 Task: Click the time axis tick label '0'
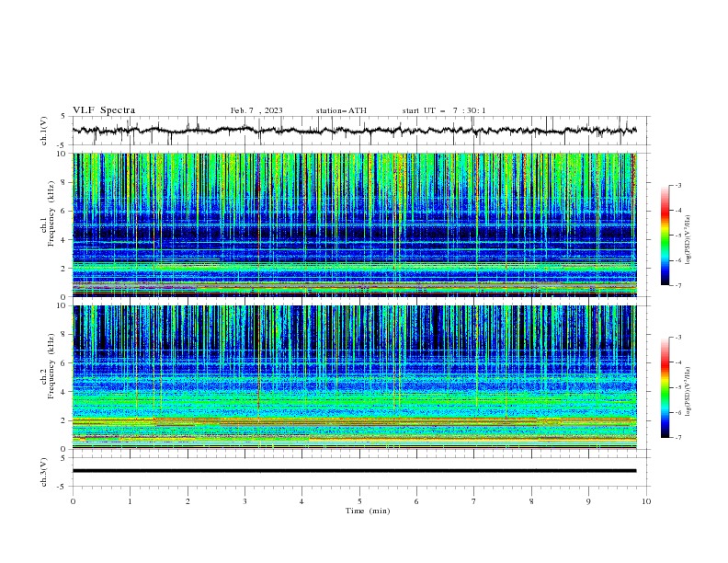click(x=73, y=501)
